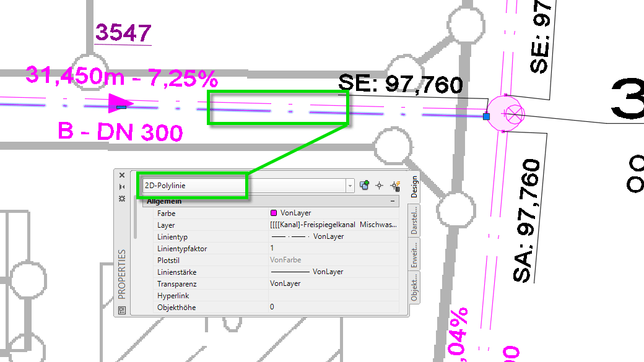Click the Layer property value field
Image resolution: width=644 pixels, height=362 pixels.
333,225
